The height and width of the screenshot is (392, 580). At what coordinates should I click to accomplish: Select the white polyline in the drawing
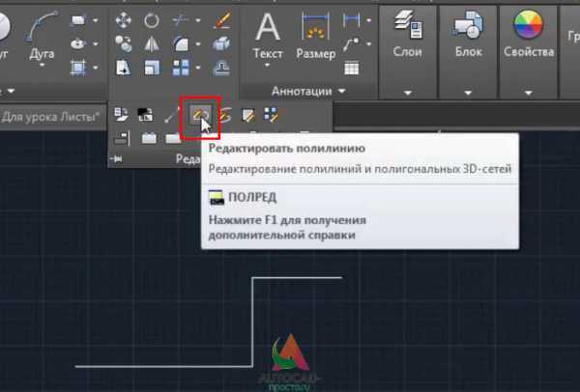pos(252,322)
